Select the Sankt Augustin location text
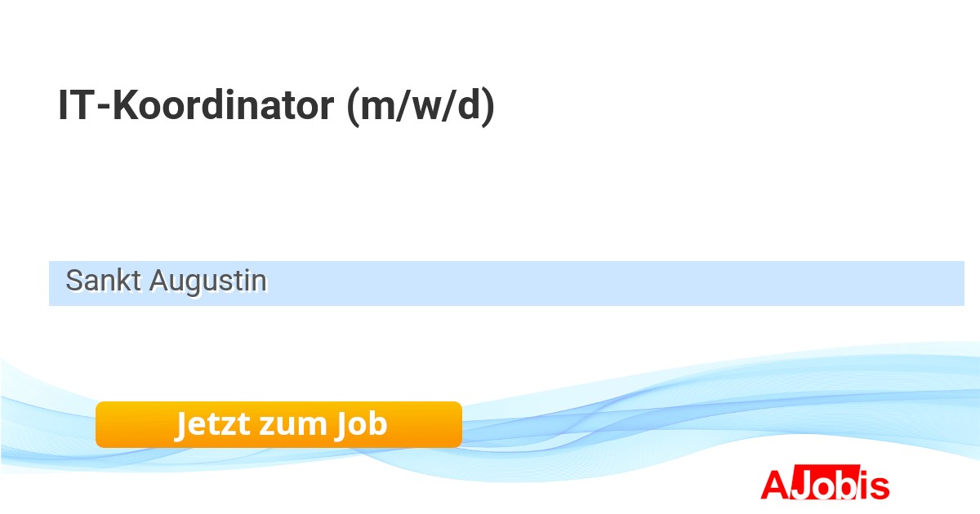The height and width of the screenshot is (514, 980). click(x=166, y=281)
